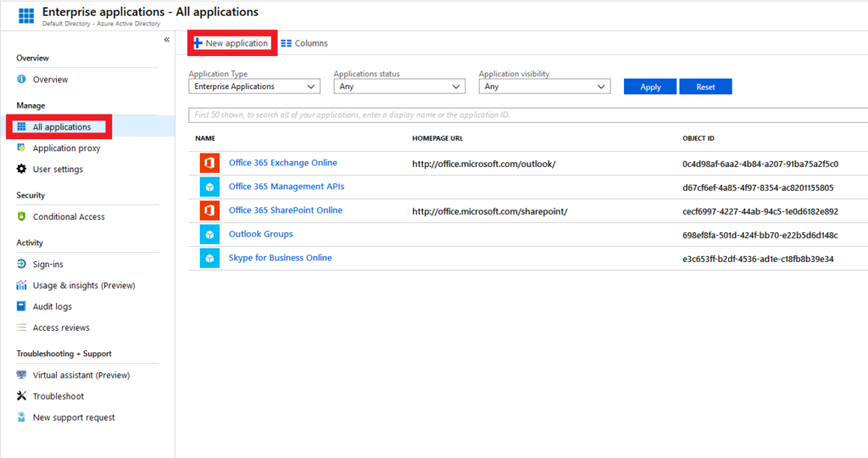
Task: Select All applications in Manage section
Action: tap(61, 127)
